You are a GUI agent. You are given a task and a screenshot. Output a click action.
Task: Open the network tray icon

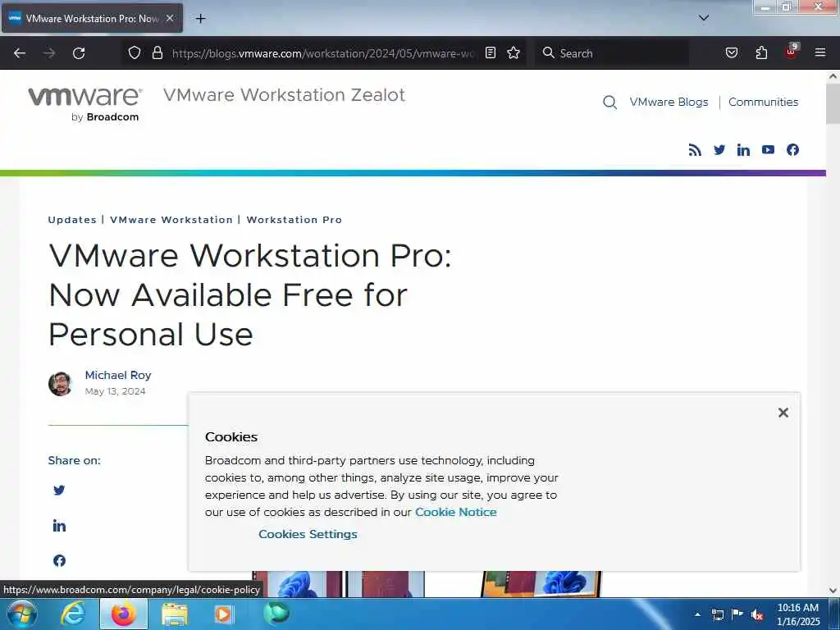click(x=718, y=614)
